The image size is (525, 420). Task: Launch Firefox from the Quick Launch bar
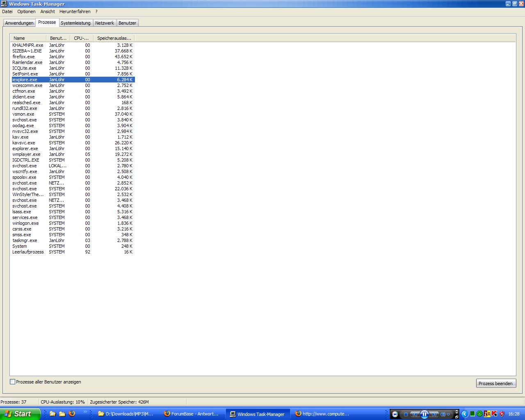72,414
